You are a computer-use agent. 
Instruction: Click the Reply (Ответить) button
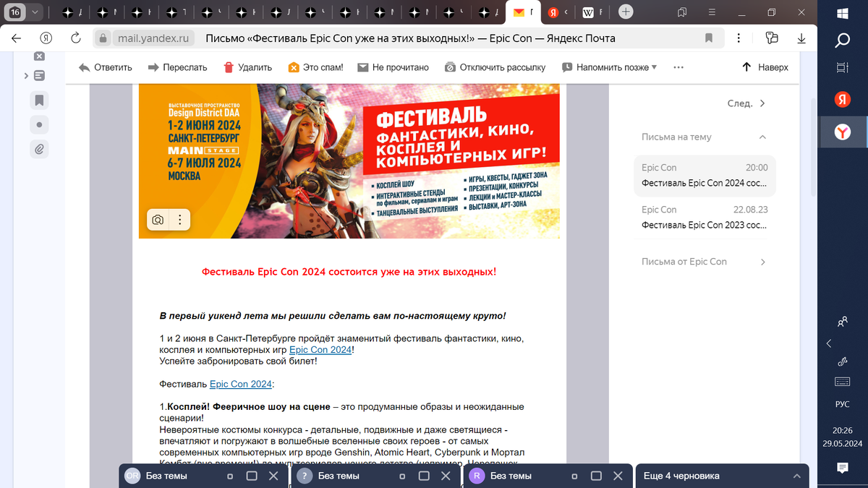[106, 67]
